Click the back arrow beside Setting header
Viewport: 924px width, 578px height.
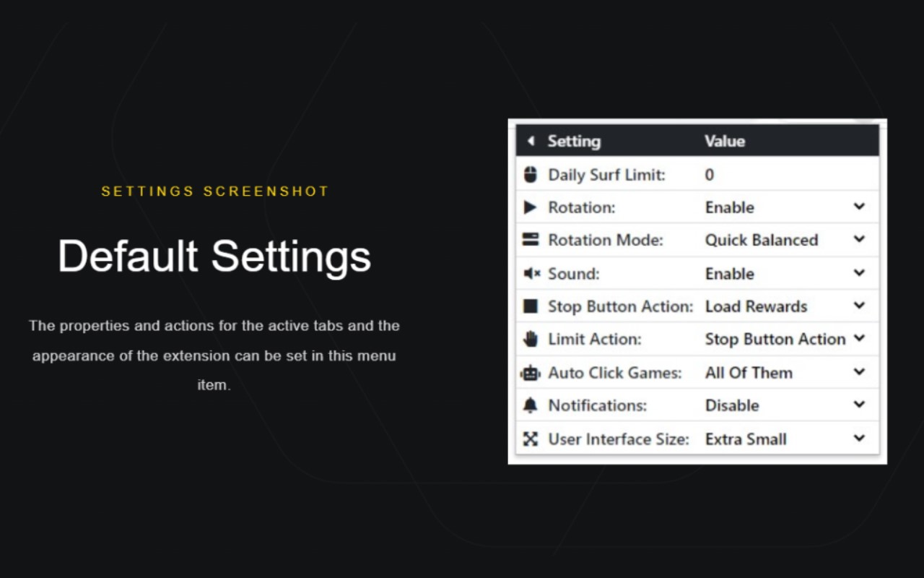coord(531,141)
